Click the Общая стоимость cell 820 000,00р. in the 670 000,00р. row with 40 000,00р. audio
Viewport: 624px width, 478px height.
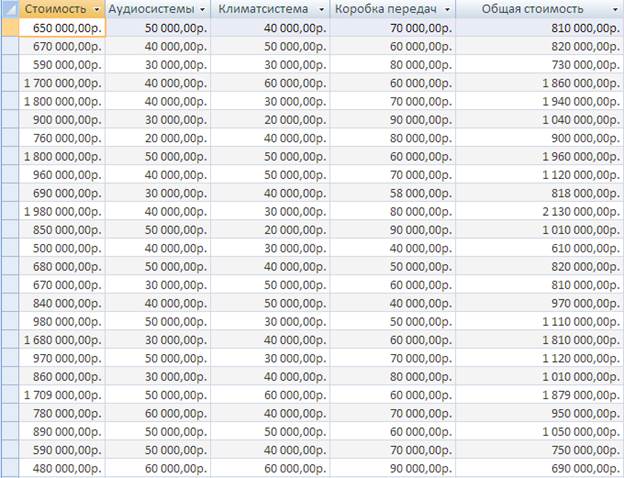[x=539, y=46]
